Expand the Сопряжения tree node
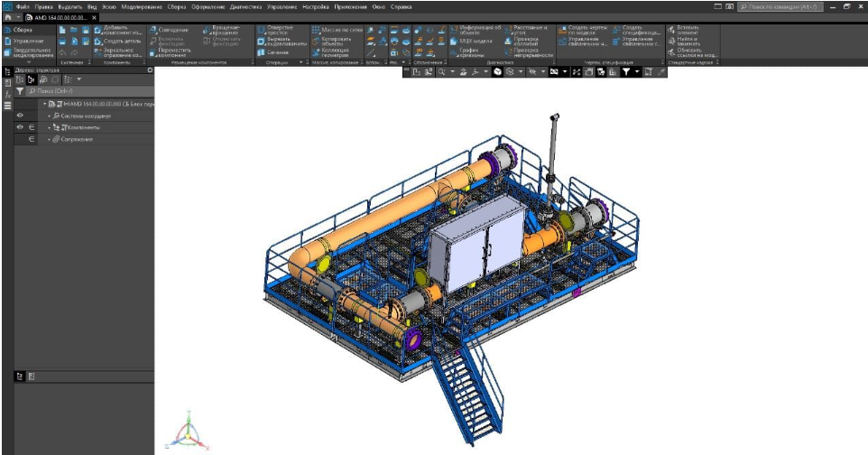This screenshot has height=455, width=868. [49, 140]
